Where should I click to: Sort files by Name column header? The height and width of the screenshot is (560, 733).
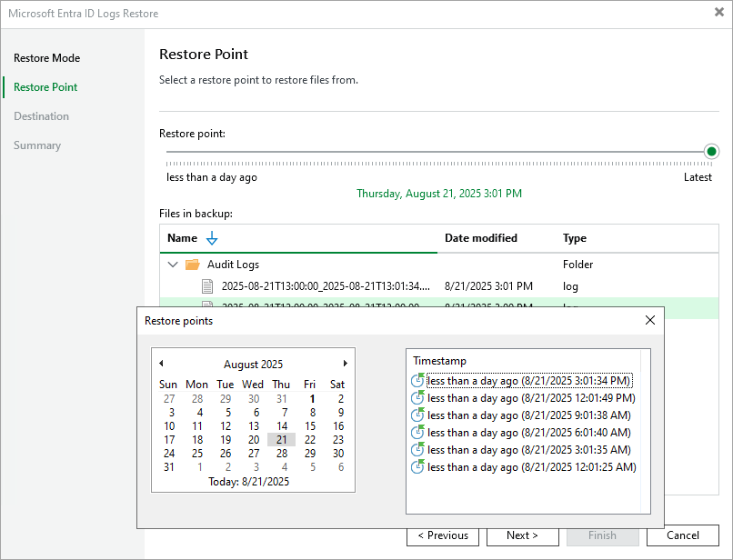[x=183, y=238]
